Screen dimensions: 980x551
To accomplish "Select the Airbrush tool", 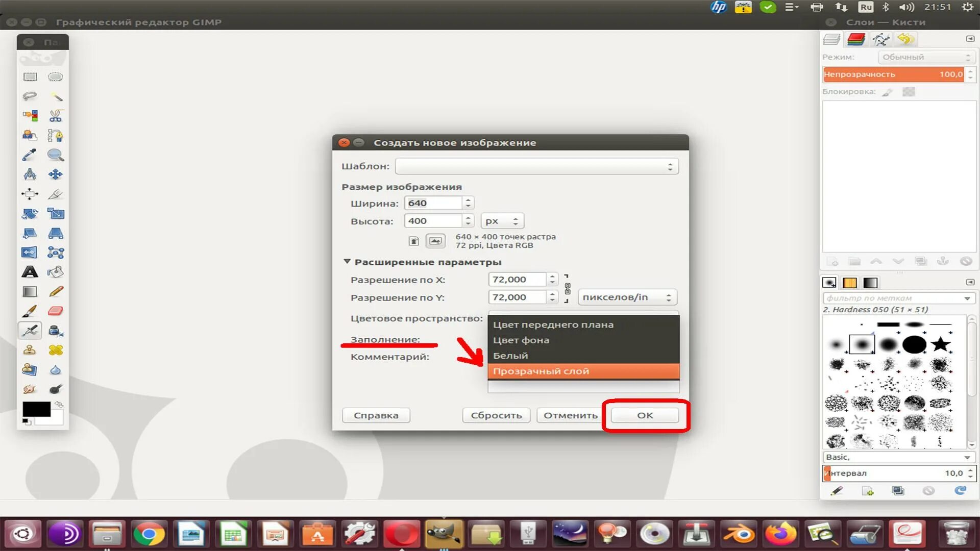I will pyautogui.click(x=30, y=331).
